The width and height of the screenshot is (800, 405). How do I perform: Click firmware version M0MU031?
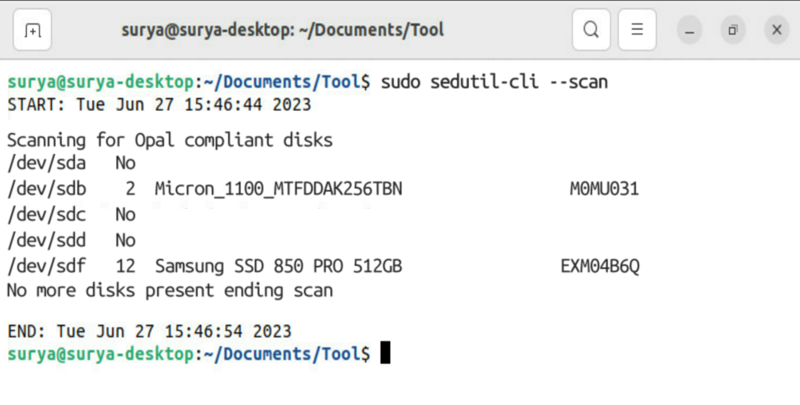point(604,189)
